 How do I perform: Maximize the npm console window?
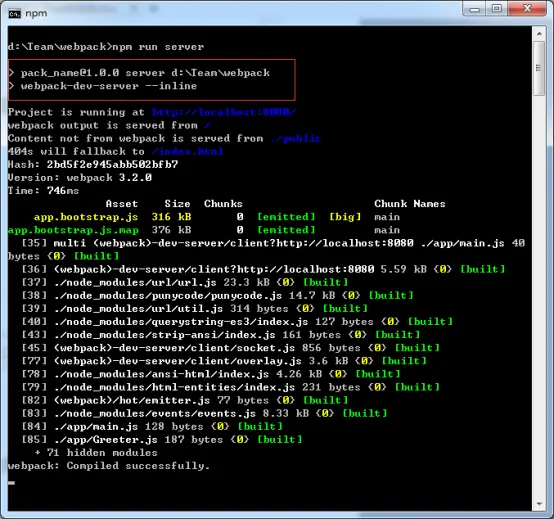497,8
